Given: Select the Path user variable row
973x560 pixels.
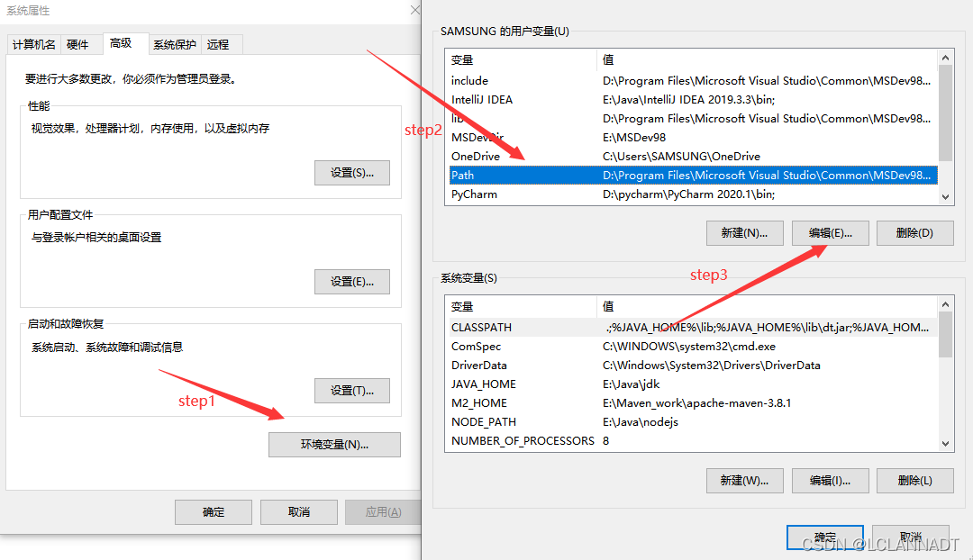Looking at the screenshot, I should pos(693,176).
